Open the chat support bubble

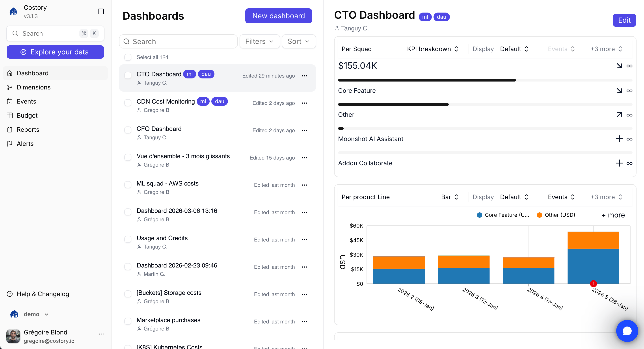(x=627, y=331)
